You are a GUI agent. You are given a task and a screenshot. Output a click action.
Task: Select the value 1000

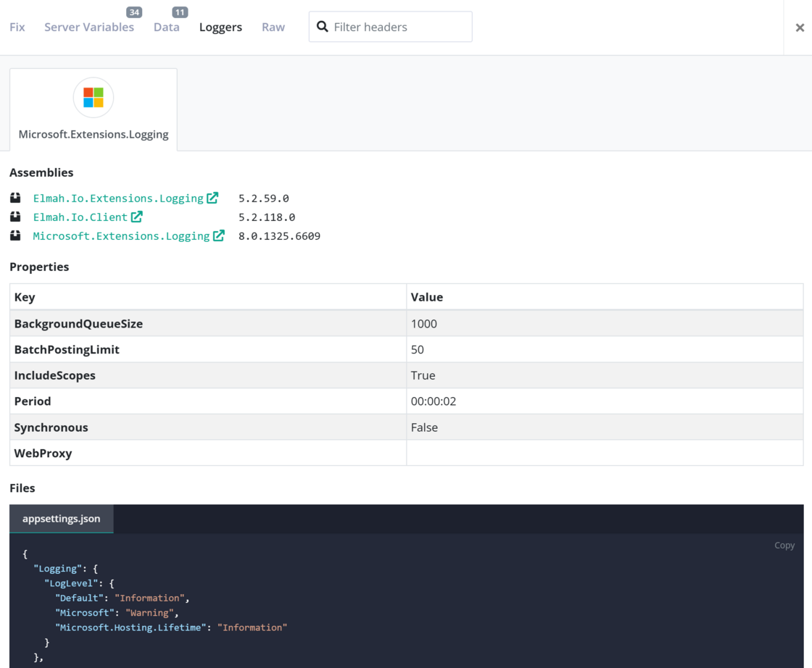pyautogui.click(x=423, y=324)
